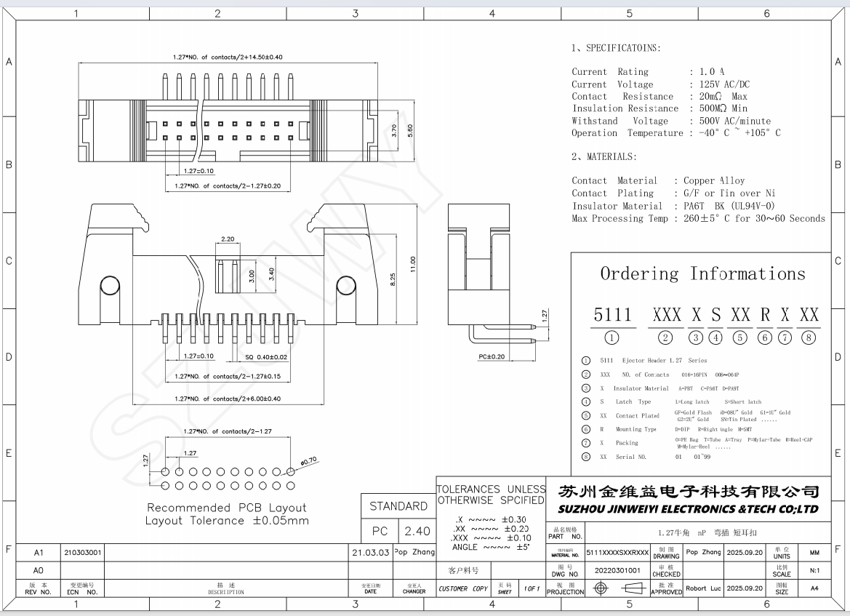Click circled number 1 beneath 5111
850x616 pixels.
point(612,337)
